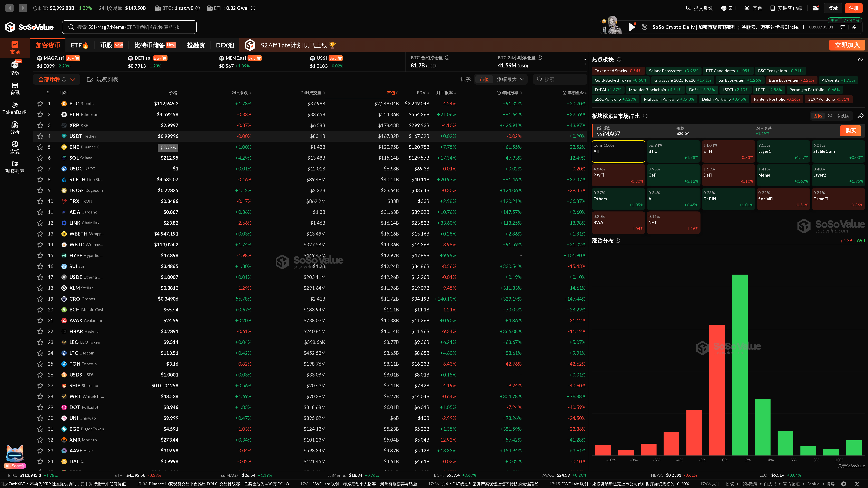Star the LINK Chainlink row
868x488 pixels.
[41, 223]
